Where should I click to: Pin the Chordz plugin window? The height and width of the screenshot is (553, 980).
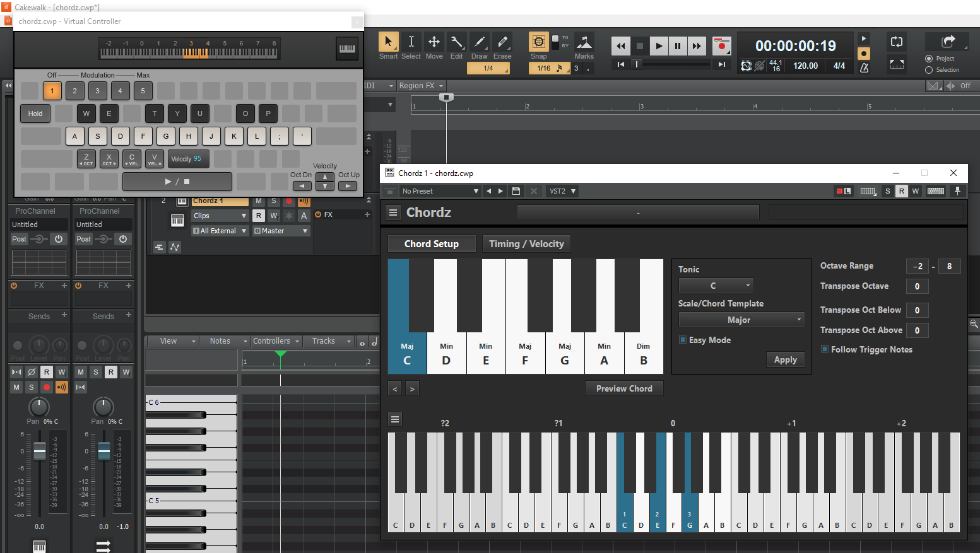(957, 191)
